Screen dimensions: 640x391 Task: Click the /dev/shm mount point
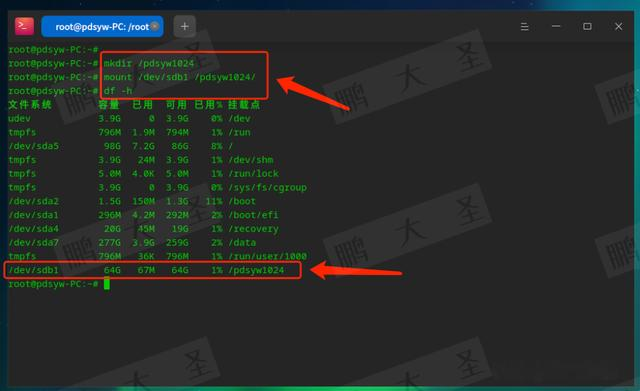(251, 160)
